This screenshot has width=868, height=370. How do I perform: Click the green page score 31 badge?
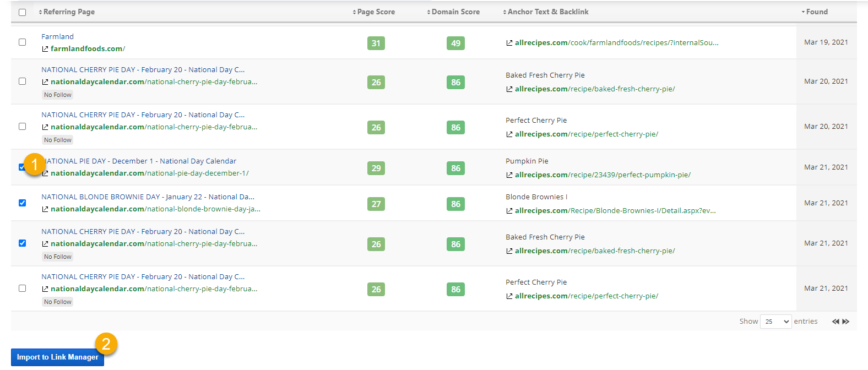click(376, 43)
